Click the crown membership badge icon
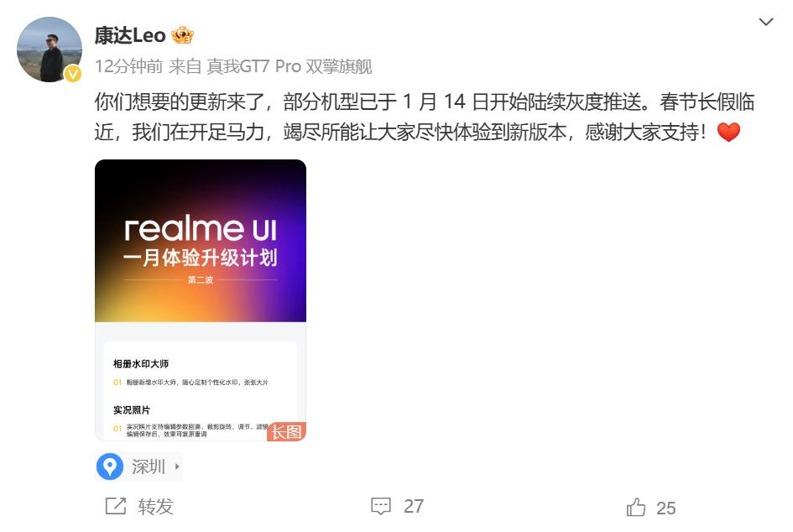The height and width of the screenshot is (532, 793). [182, 35]
